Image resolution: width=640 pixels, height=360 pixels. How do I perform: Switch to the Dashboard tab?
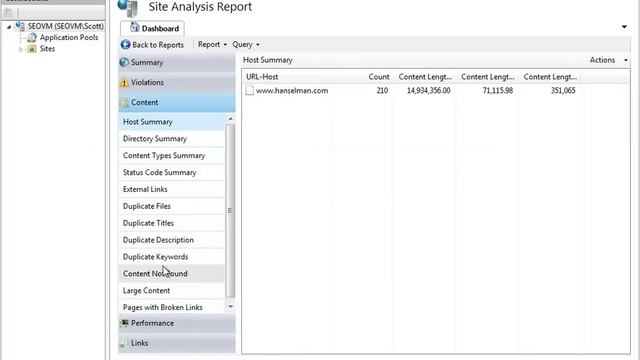[x=152, y=28]
